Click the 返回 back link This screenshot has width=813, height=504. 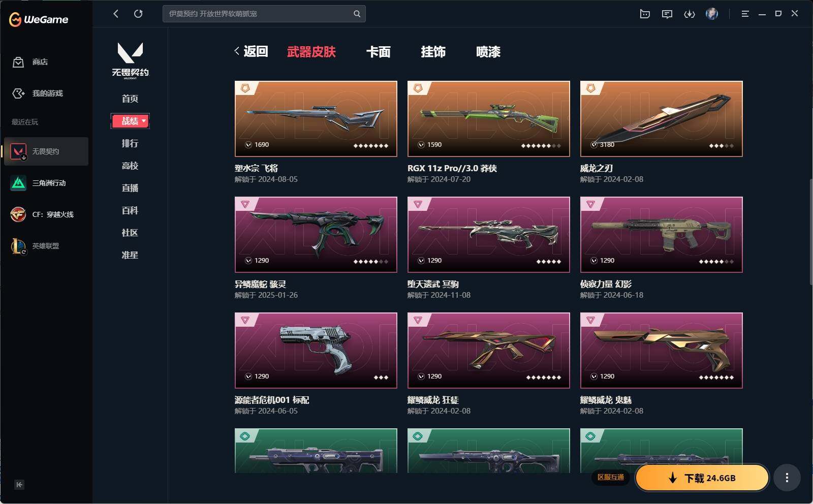252,51
